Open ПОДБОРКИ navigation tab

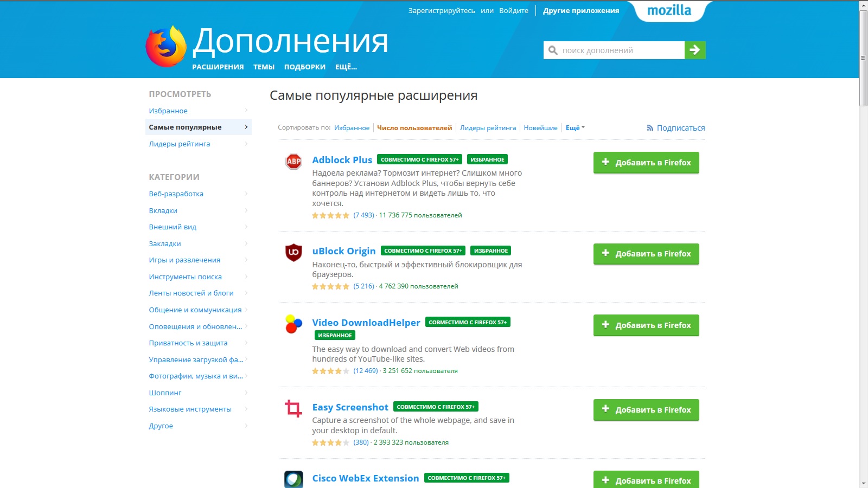[305, 67]
